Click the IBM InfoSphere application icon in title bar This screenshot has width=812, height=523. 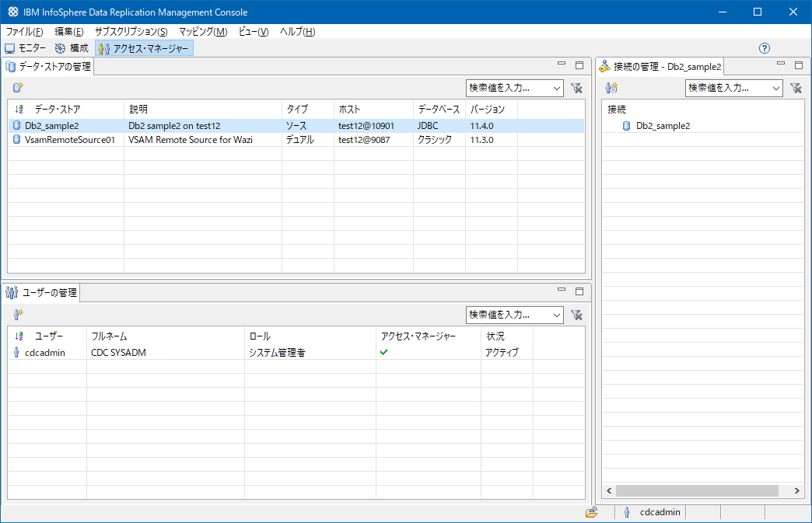[x=13, y=12]
